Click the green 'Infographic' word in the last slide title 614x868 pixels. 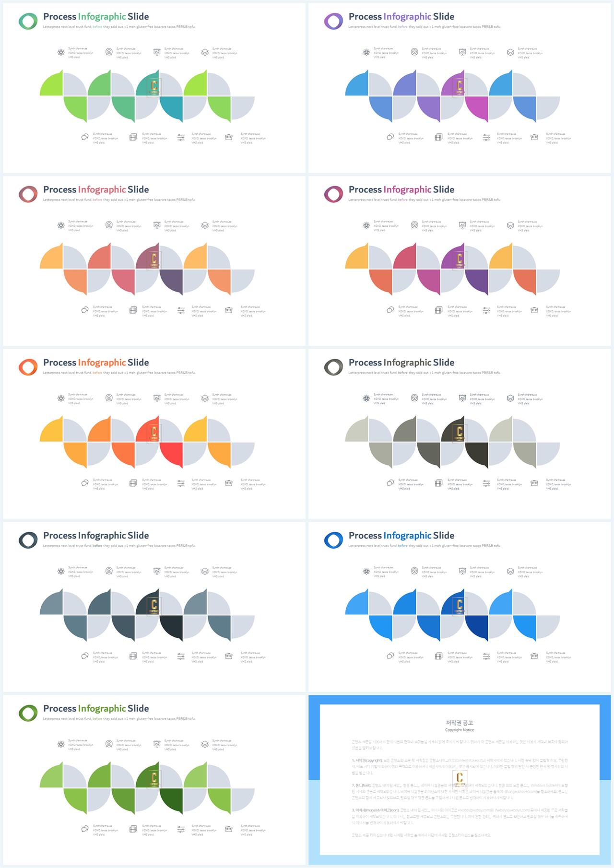102,709
